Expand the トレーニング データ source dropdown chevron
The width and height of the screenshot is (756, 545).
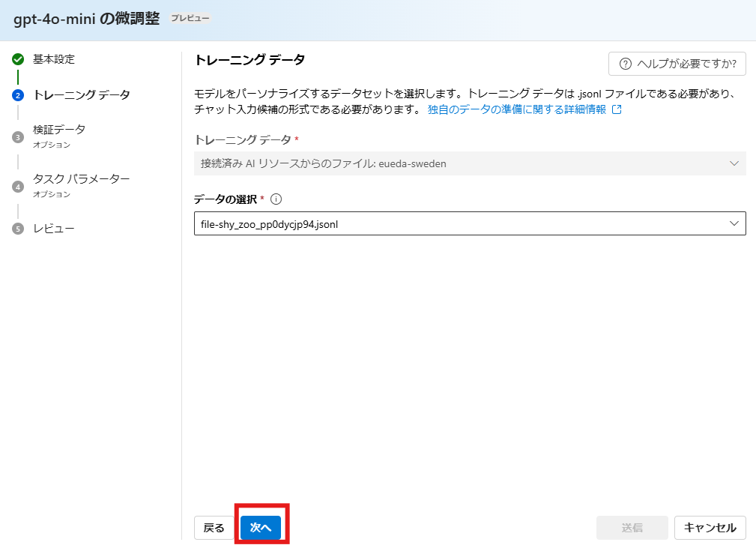734,163
